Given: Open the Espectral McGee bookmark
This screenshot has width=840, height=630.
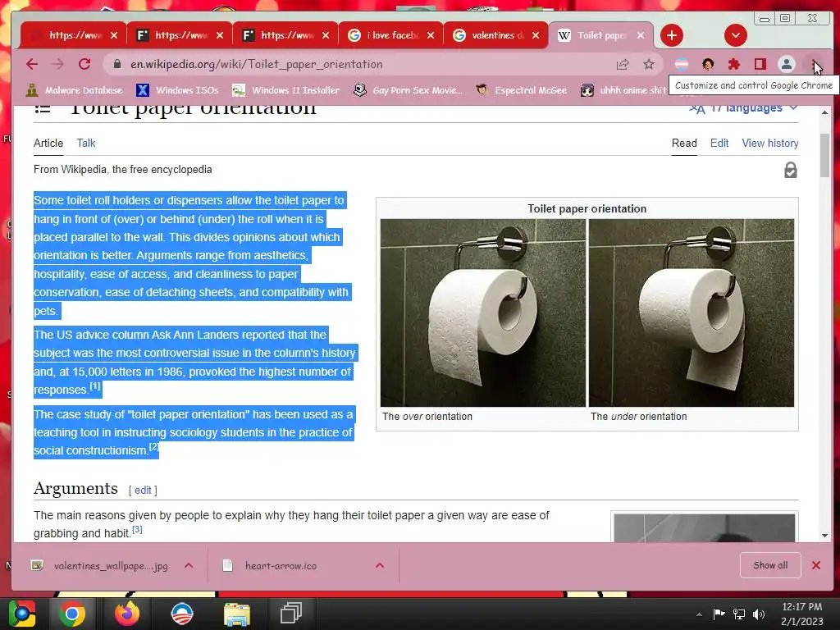Looking at the screenshot, I should [x=521, y=90].
